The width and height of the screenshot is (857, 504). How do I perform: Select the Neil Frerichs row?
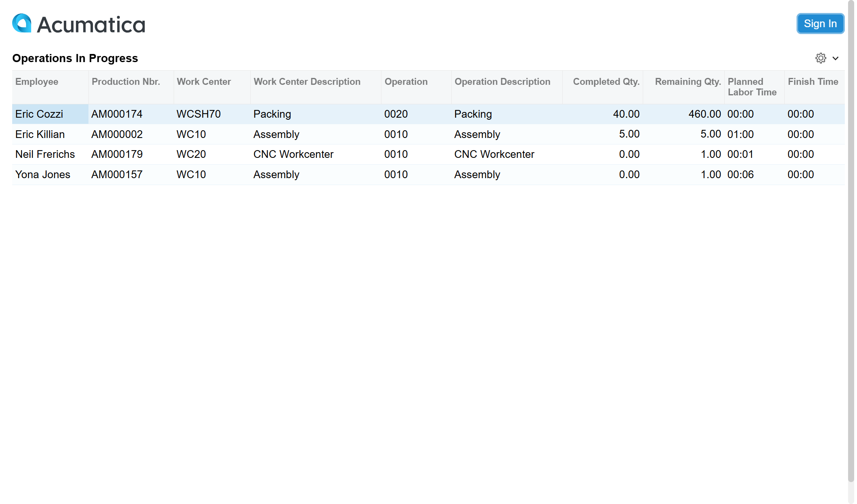(45, 154)
